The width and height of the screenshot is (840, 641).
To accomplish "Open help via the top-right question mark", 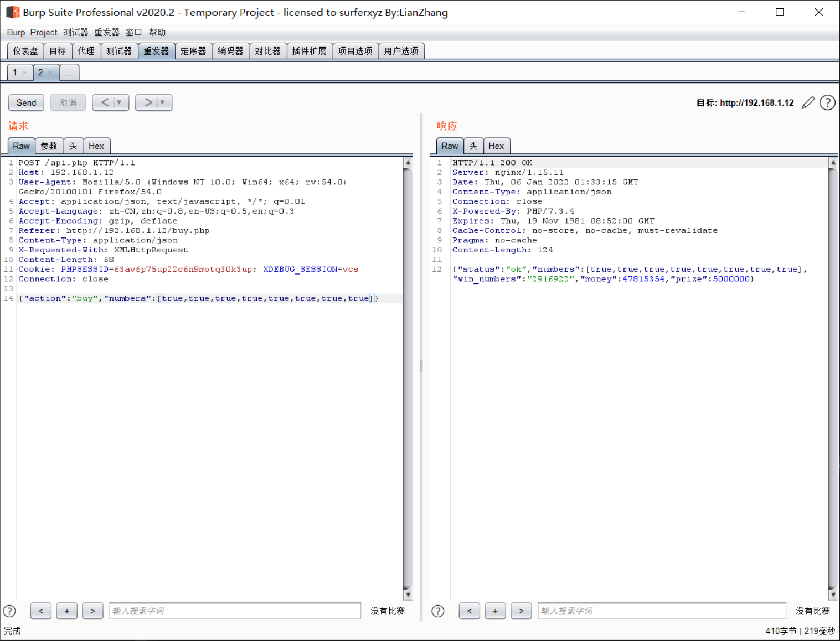I will 827,102.
